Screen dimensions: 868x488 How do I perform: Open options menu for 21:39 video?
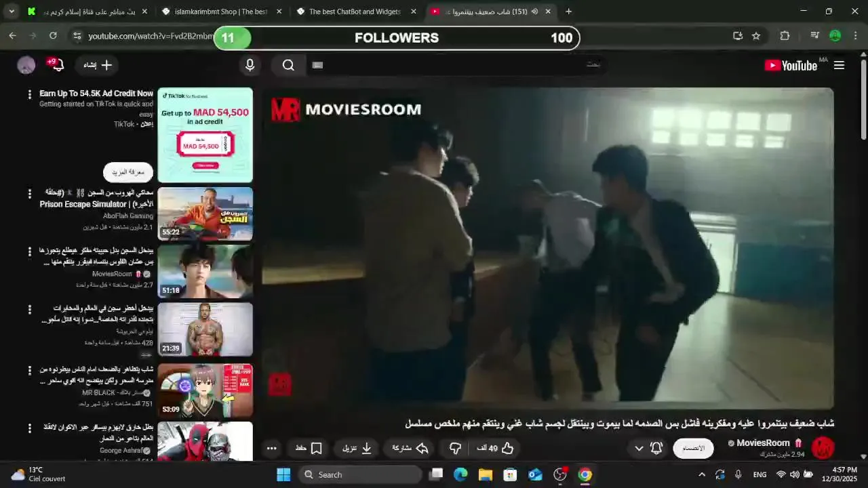point(29,310)
